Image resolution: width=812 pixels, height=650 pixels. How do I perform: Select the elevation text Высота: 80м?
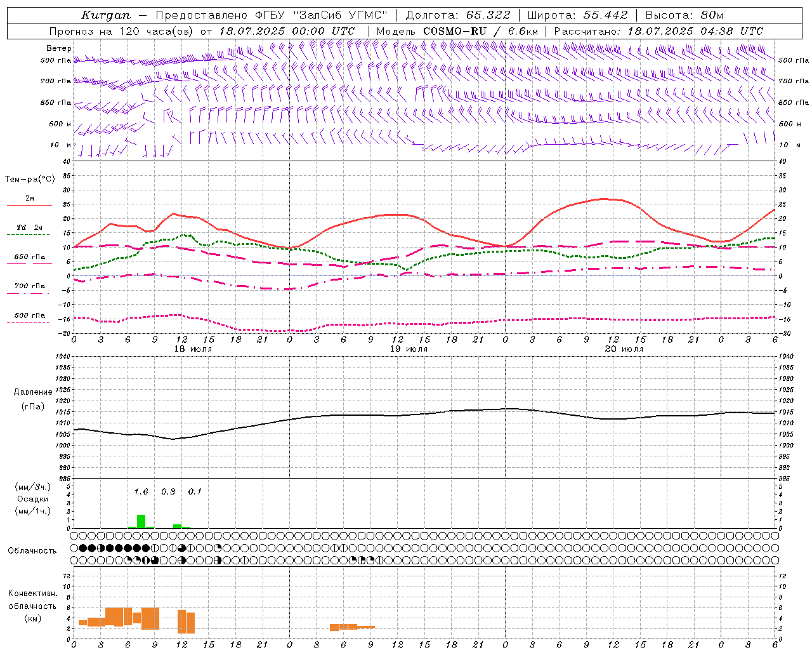pyautogui.click(x=684, y=15)
